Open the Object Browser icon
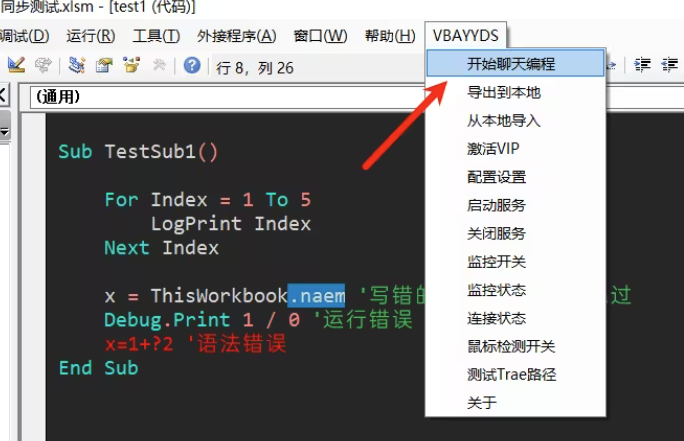684x441 pixels. [131, 65]
